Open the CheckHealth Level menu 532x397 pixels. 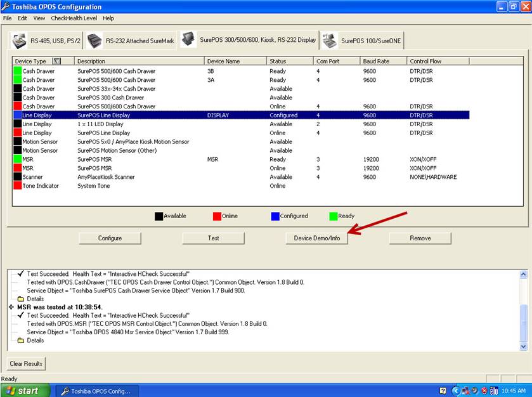tap(75, 18)
